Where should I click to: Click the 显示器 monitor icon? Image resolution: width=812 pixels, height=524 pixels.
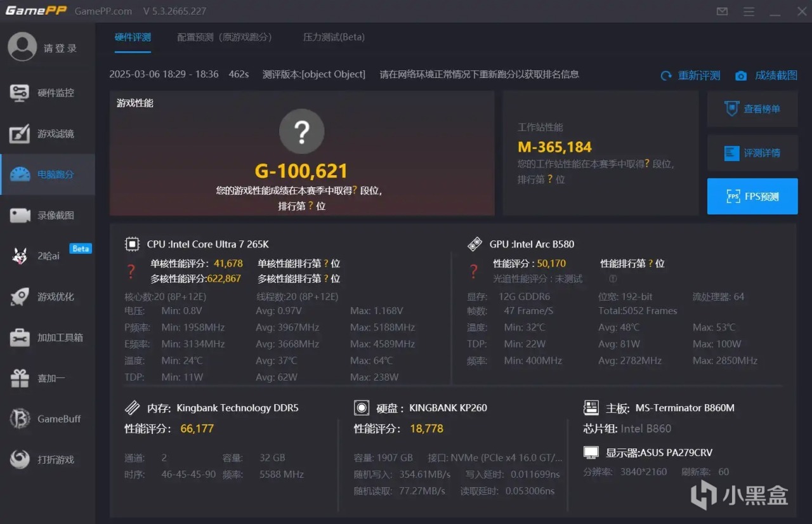(x=591, y=453)
